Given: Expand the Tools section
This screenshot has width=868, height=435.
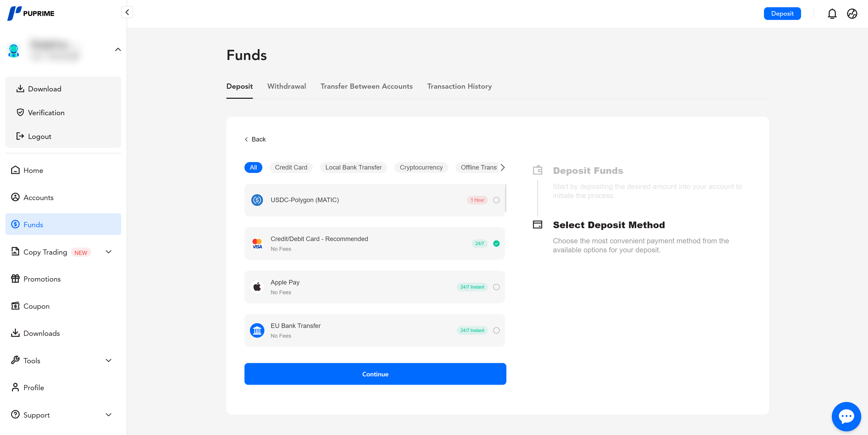Looking at the screenshot, I should pos(108,360).
